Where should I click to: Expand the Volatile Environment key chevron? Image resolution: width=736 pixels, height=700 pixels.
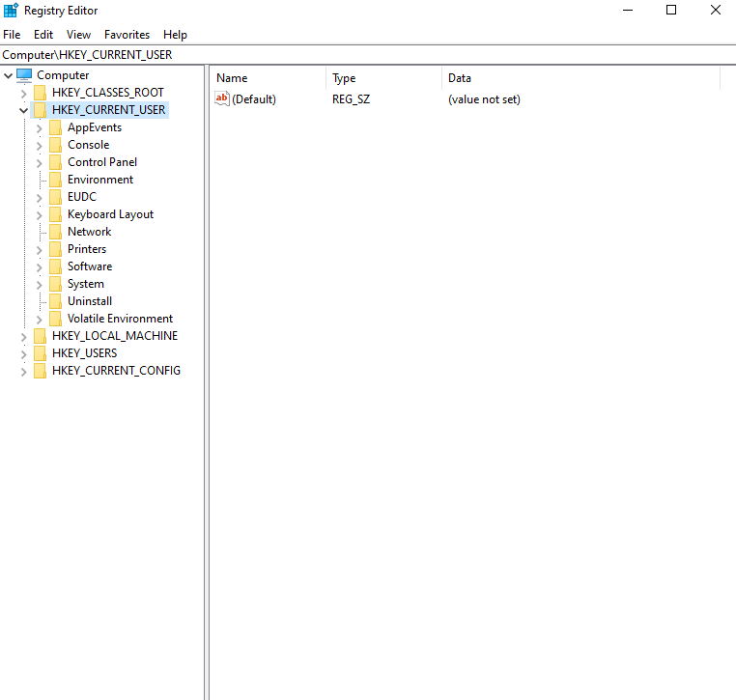[x=39, y=319]
